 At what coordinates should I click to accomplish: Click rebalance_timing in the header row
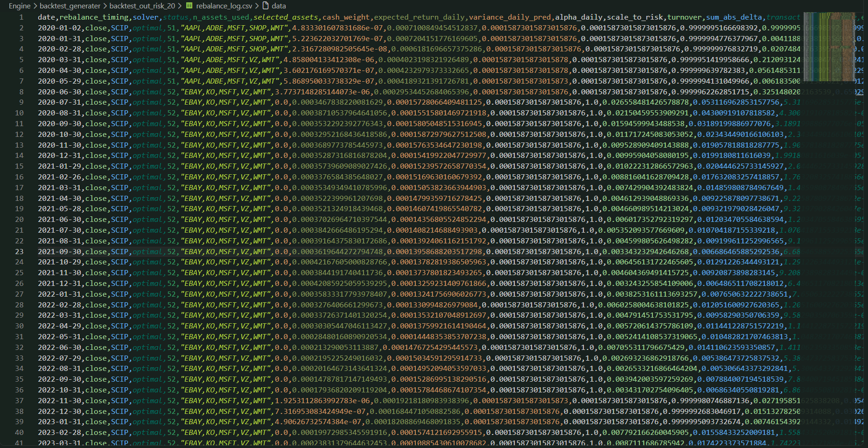94,17
